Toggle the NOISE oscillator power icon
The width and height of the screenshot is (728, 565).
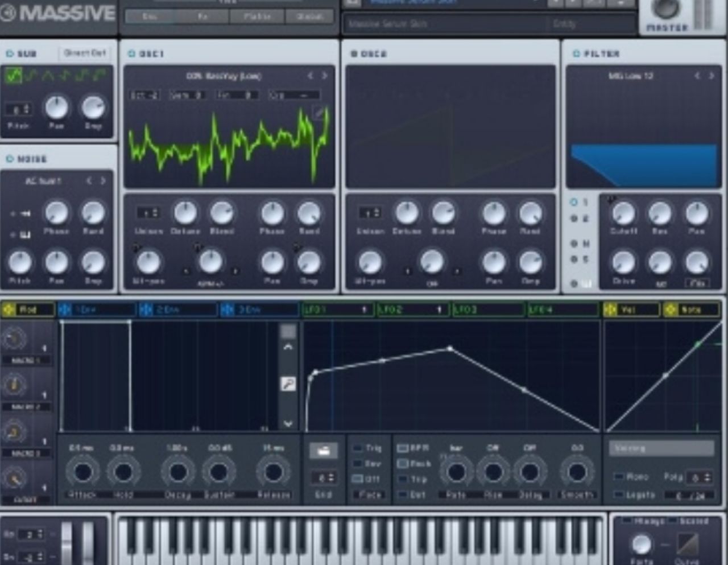tap(10, 159)
